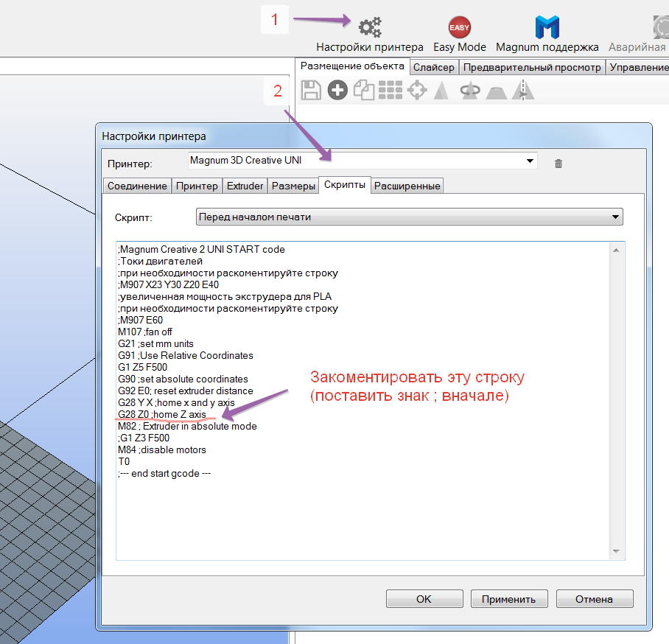The width and height of the screenshot is (669, 644).
Task: Click line 'M107 ;fan off'
Action: [x=145, y=332]
